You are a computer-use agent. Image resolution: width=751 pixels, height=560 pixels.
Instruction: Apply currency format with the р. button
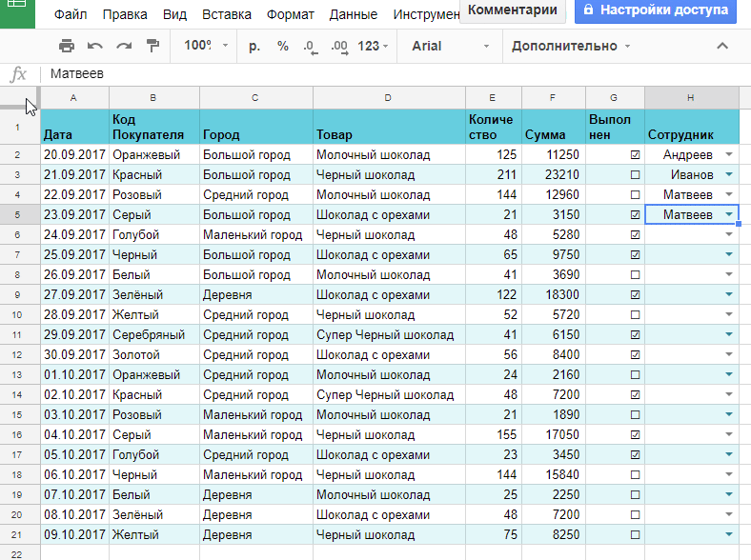pos(254,46)
